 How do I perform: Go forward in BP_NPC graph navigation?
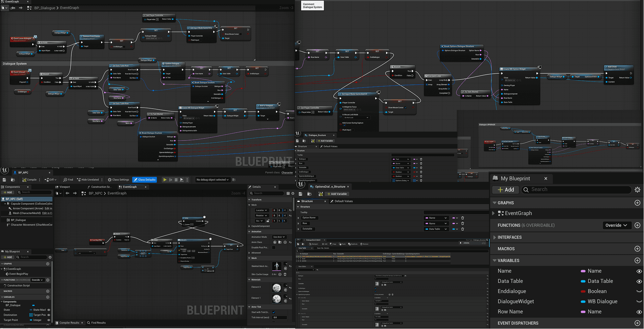75,193
